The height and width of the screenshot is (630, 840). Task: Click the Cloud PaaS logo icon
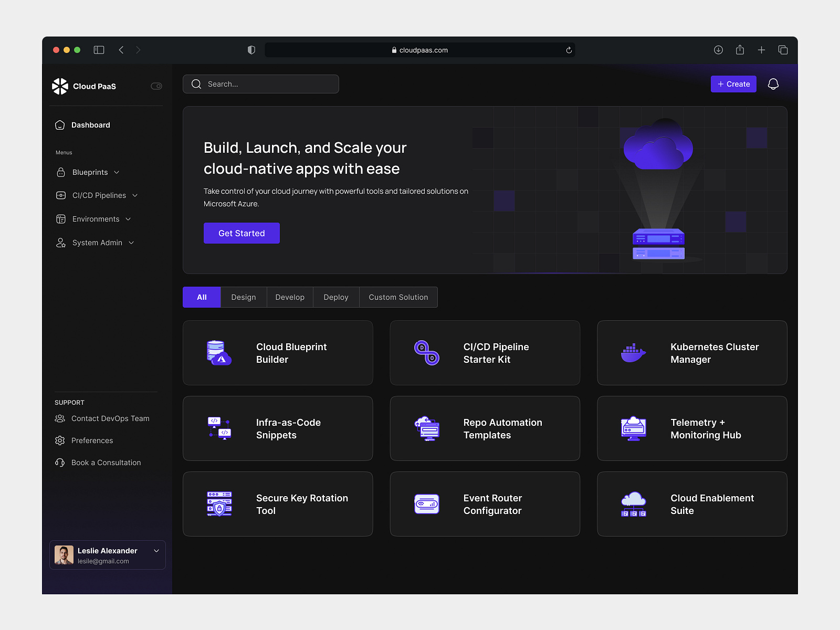[x=60, y=86]
